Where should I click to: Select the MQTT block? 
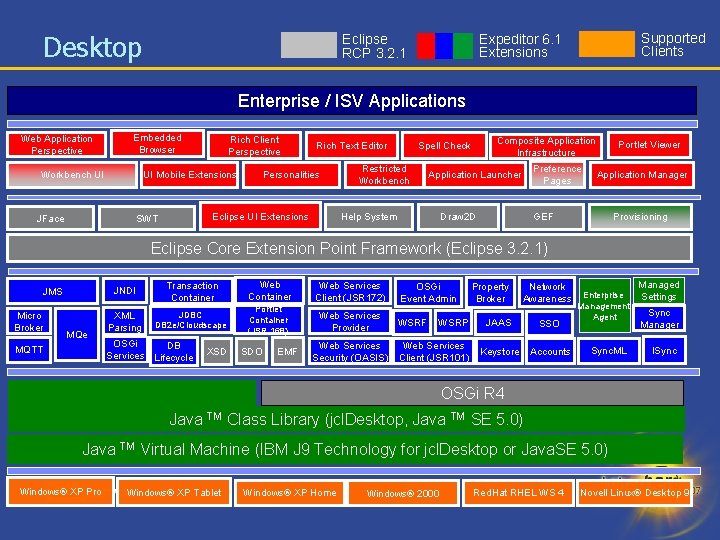pyautogui.click(x=29, y=349)
